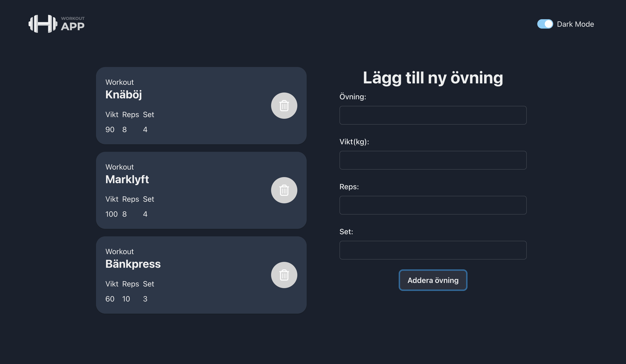
Task: Click the Övning input field
Action: click(x=433, y=115)
